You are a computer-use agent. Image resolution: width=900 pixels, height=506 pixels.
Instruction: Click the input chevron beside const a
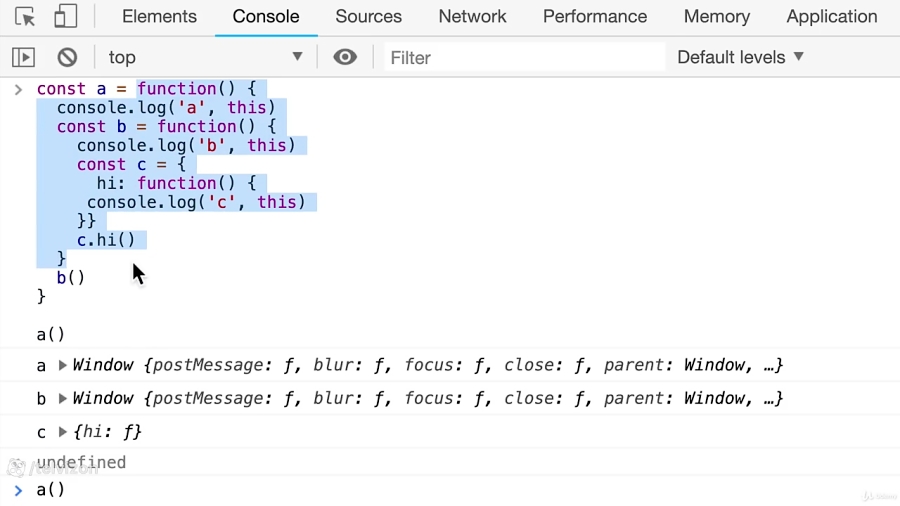18,89
